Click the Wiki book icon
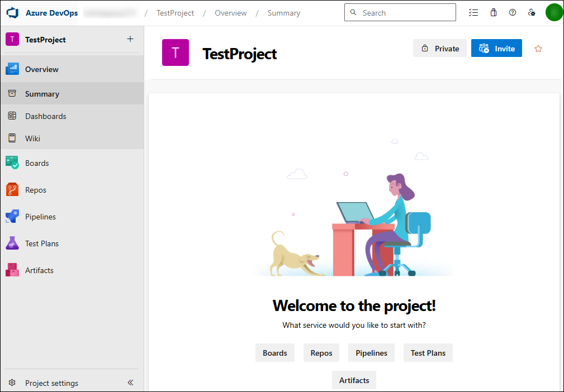 click(x=12, y=138)
